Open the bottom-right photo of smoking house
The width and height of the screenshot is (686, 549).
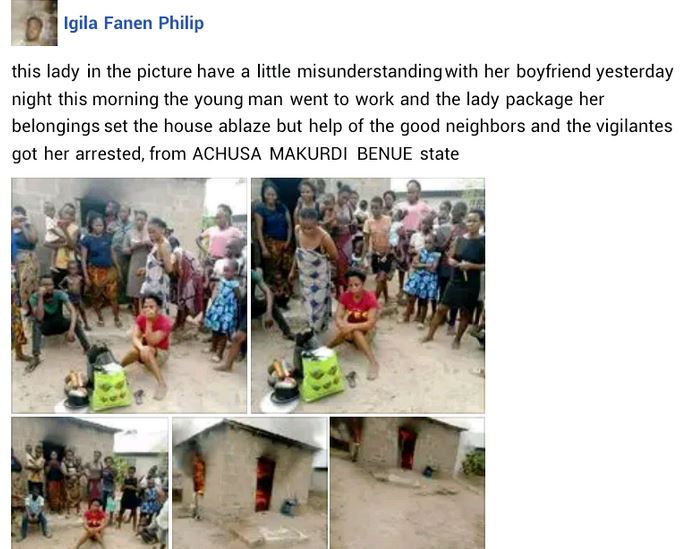407,483
